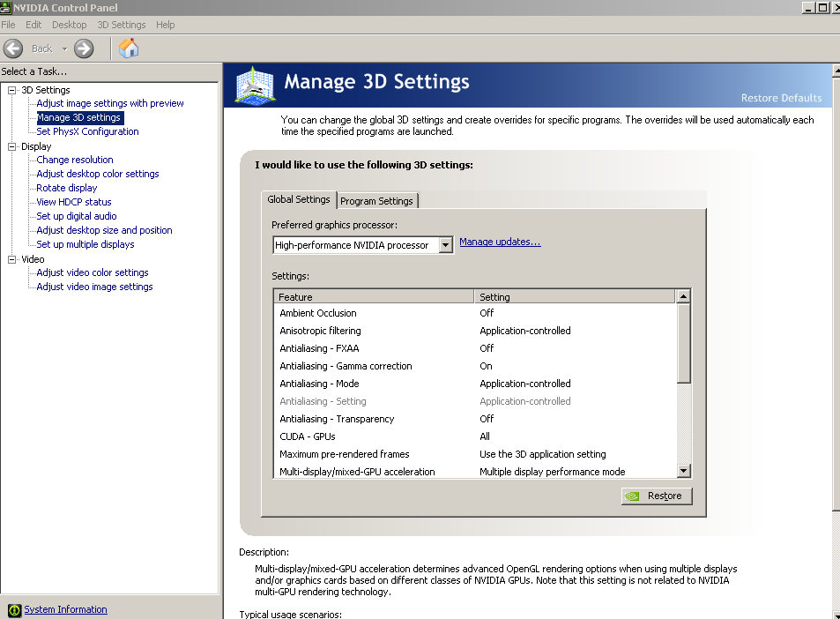Collapse the 3D Settings tree node
Image resolution: width=840 pixels, height=619 pixels.
click(11, 90)
